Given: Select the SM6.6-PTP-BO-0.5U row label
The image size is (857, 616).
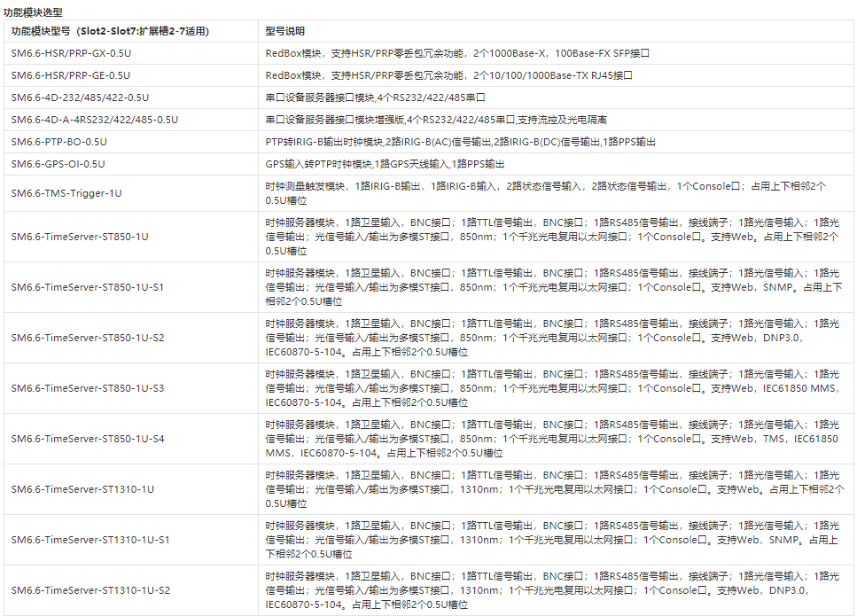Looking at the screenshot, I should [x=58, y=142].
